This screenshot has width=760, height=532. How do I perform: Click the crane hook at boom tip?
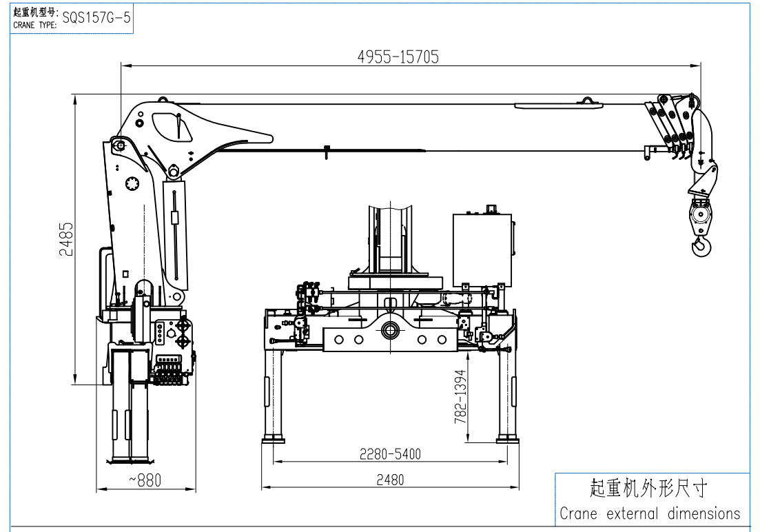[x=701, y=245]
